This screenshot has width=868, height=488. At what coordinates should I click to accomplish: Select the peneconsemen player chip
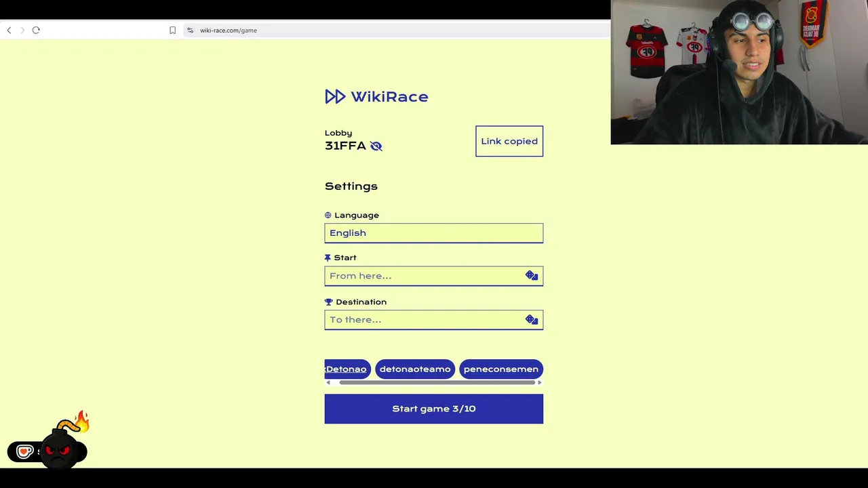coord(501,369)
